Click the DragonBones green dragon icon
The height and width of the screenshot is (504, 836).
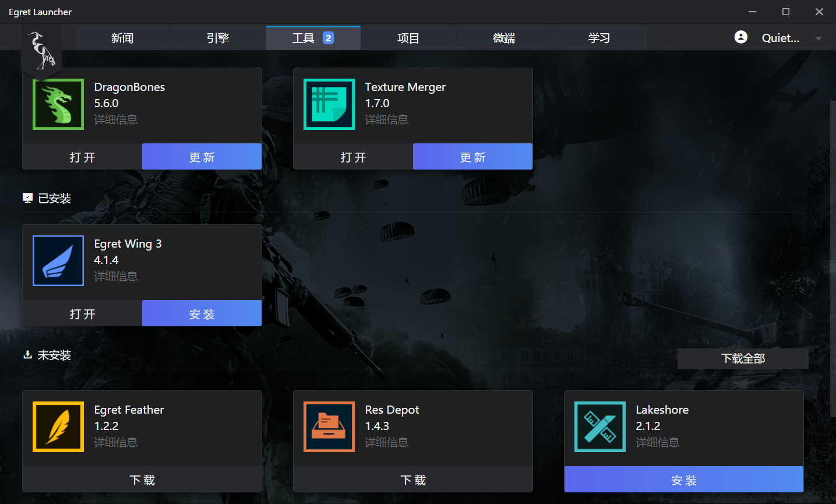[x=58, y=104]
